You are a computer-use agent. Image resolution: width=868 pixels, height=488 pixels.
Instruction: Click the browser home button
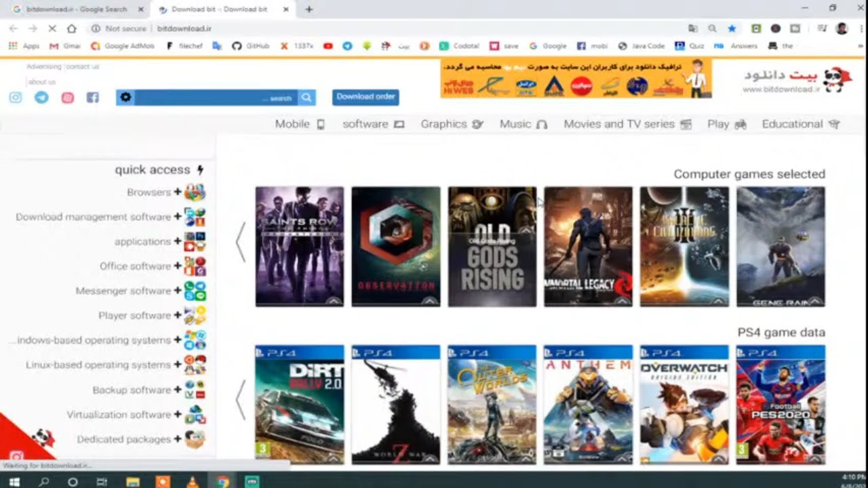72,28
